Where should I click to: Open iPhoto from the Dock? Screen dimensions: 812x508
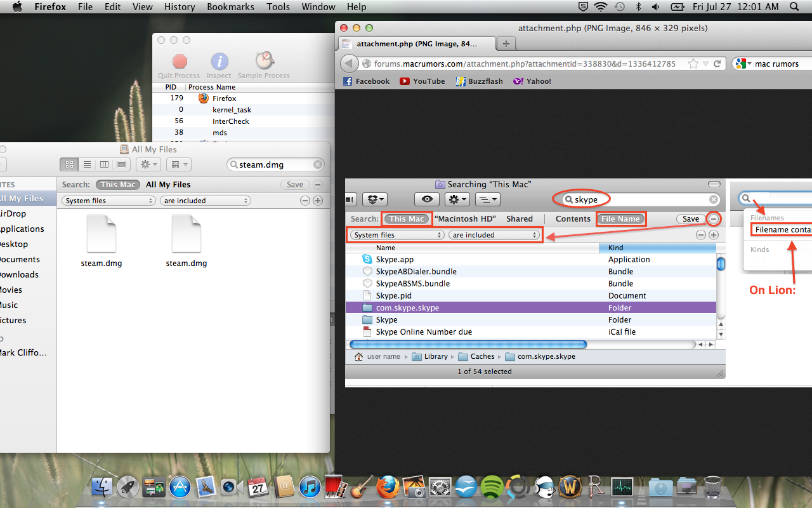pyautogui.click(x=414, y=488)
